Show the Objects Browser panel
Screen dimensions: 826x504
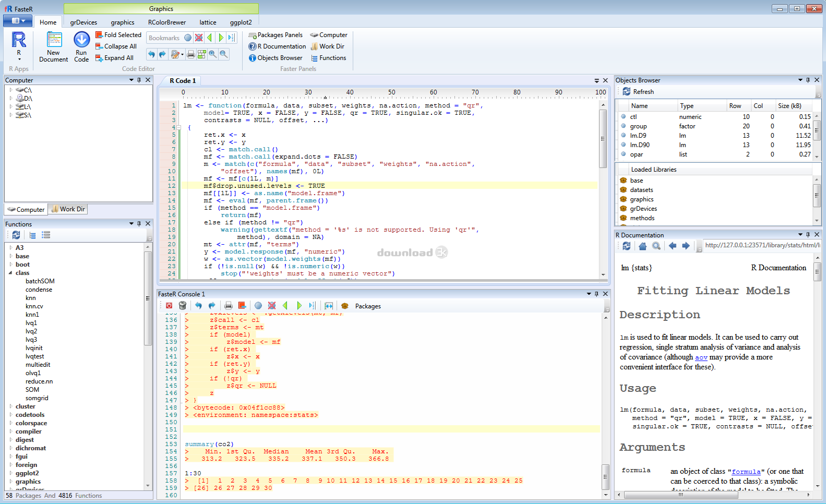click(276, 58)
